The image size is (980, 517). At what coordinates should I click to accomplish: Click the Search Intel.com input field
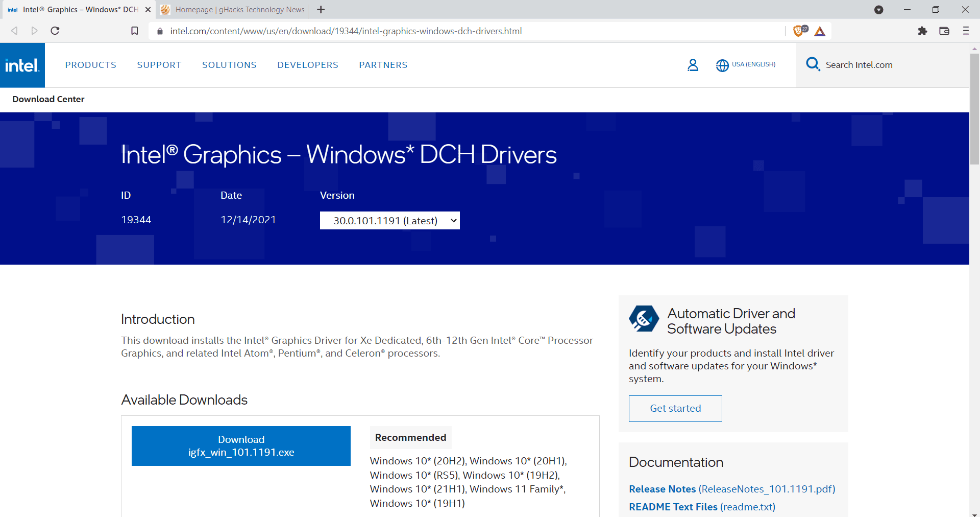868,65
